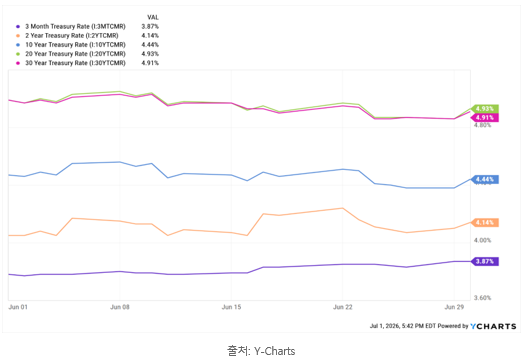Select the 3 Month Treasury Rate legend label

pos(75,26)
